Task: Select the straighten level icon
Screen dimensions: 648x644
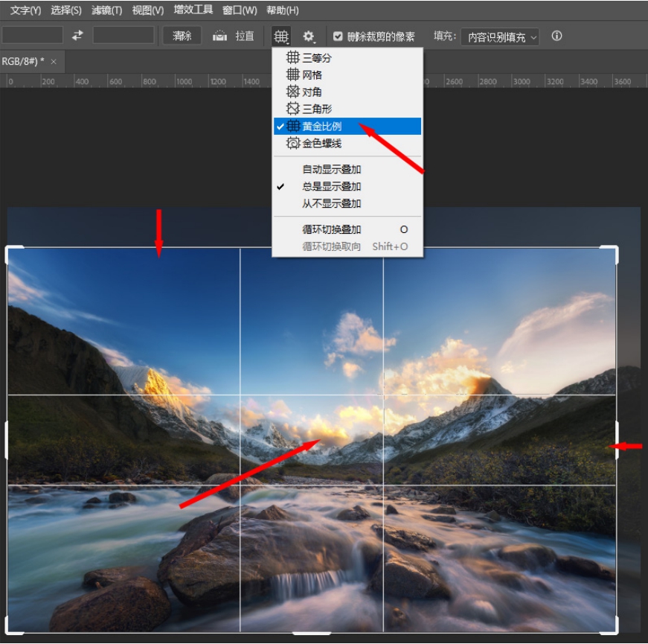Action: 219,36
